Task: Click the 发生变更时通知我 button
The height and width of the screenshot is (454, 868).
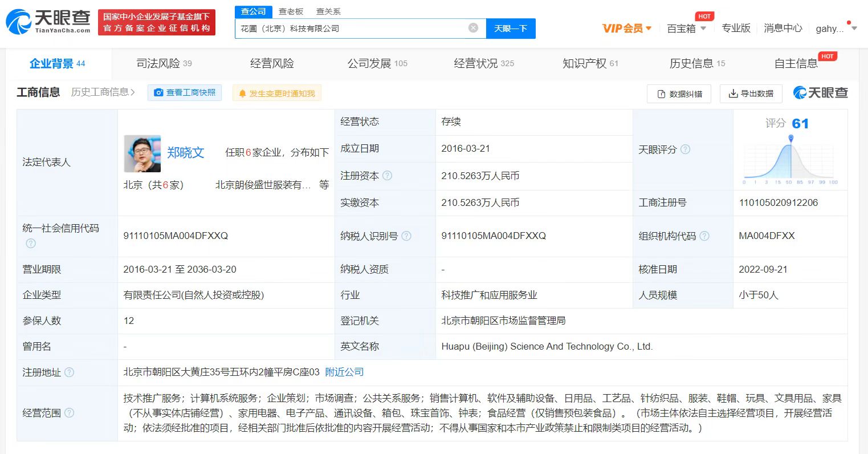Action: (x=277, y=94)
